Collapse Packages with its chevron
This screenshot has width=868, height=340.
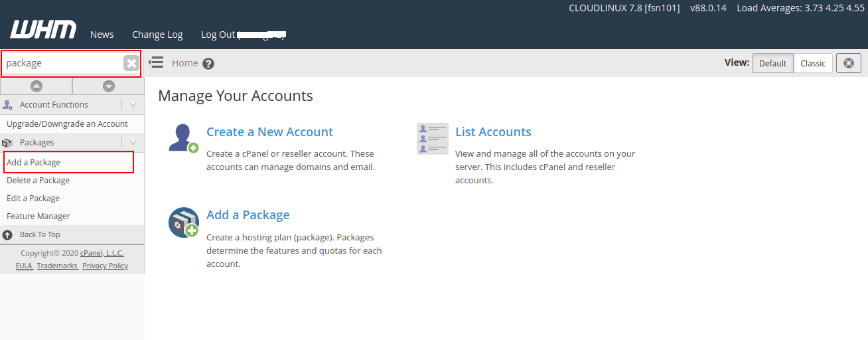click(133, 142)
